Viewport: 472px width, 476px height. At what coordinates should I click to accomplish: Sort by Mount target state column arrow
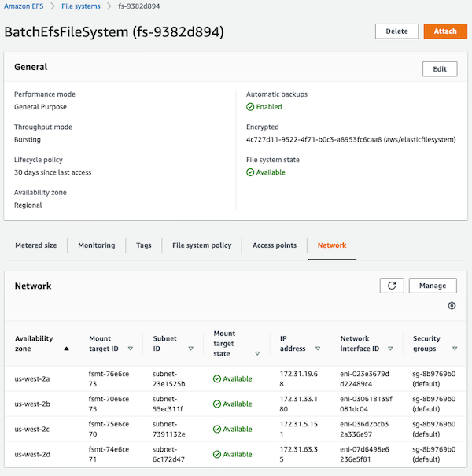[x=257, y=354]
